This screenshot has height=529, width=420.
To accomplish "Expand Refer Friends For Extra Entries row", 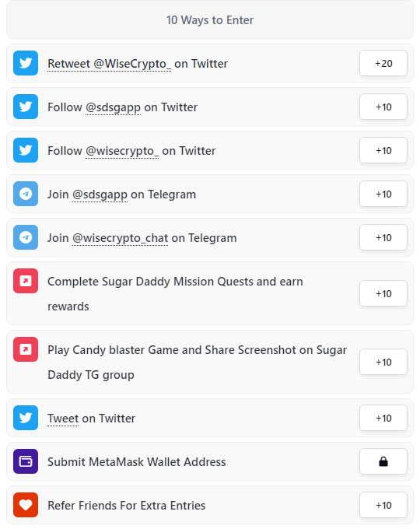I will click(x=210, y=505).
